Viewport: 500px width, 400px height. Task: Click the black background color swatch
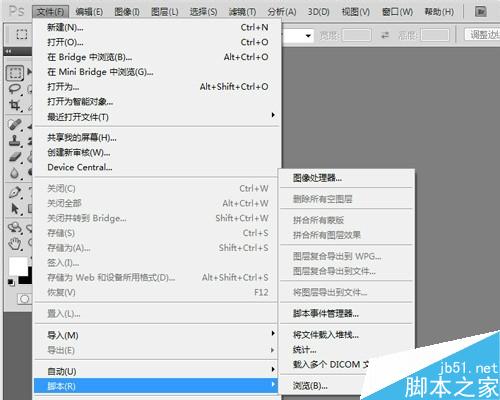pos(26,279)
